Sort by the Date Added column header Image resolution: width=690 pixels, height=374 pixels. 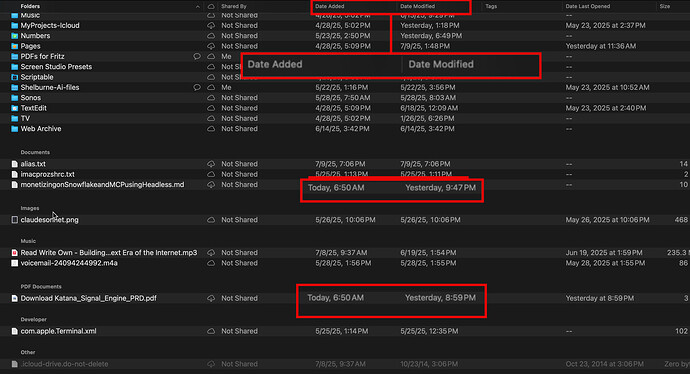pos(330,6)
